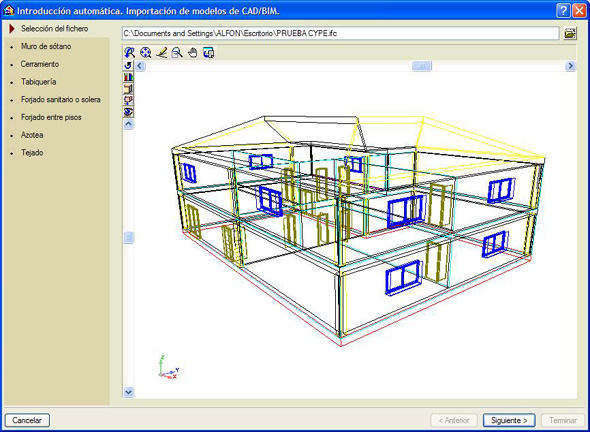Select the Tabiquería step in sidebar
The width and height of the screenshot is (590, 432).
(39, 82)
